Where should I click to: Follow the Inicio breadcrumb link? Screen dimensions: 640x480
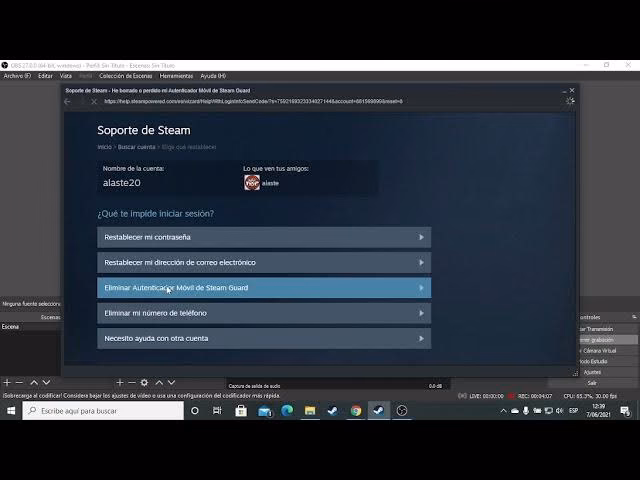(104, 147)
